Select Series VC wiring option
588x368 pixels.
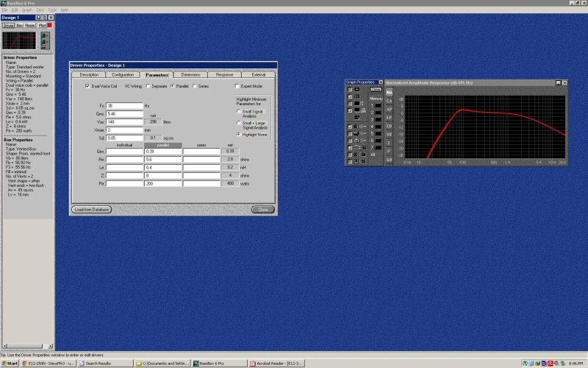(x=194, y=86)
